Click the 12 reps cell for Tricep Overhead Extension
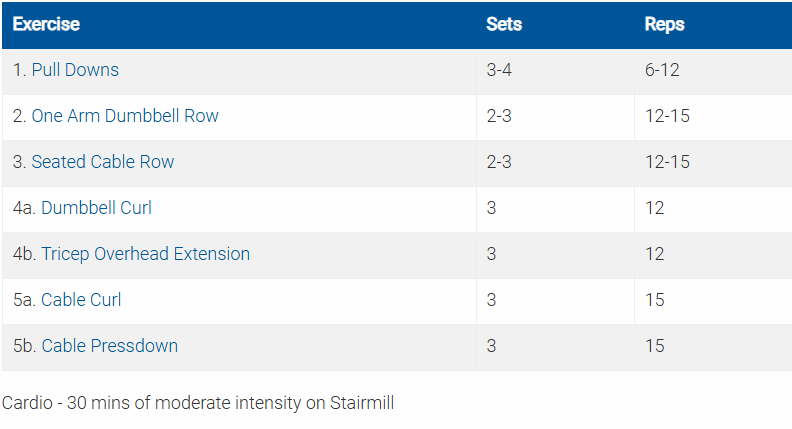This screenshot has width=792, height=429. (x=654, y=254)
